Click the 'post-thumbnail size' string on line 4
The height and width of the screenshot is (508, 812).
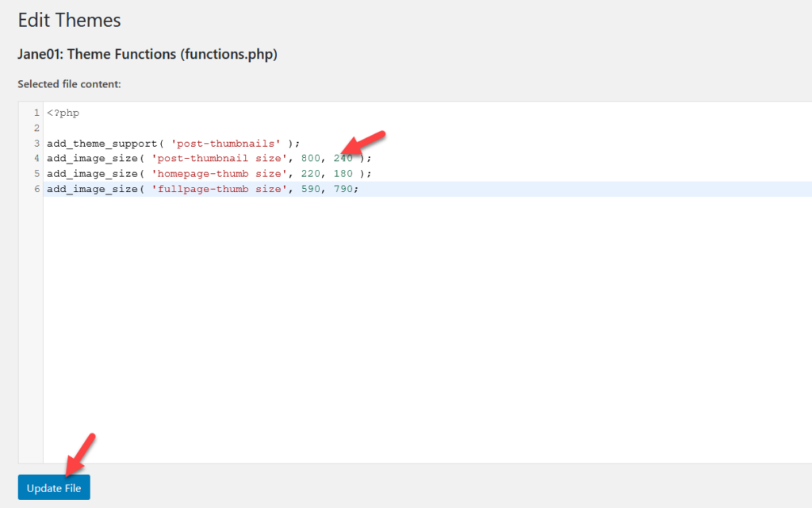pyautogui.click(x=219, y=158)
